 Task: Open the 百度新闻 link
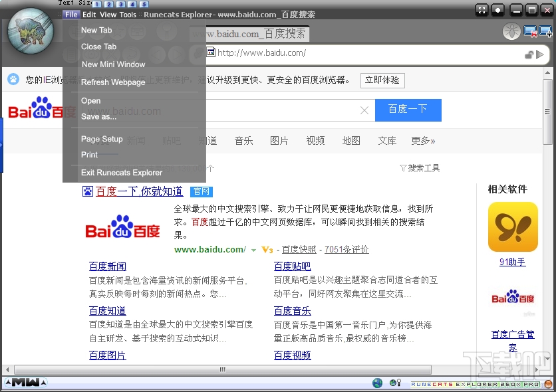point(108,266)
